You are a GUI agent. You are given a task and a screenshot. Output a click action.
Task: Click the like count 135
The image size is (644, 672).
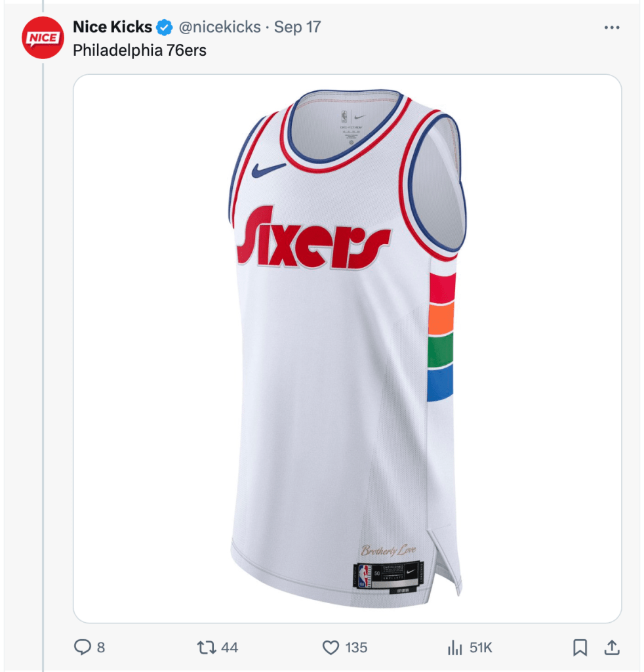(x=356, y=647)
